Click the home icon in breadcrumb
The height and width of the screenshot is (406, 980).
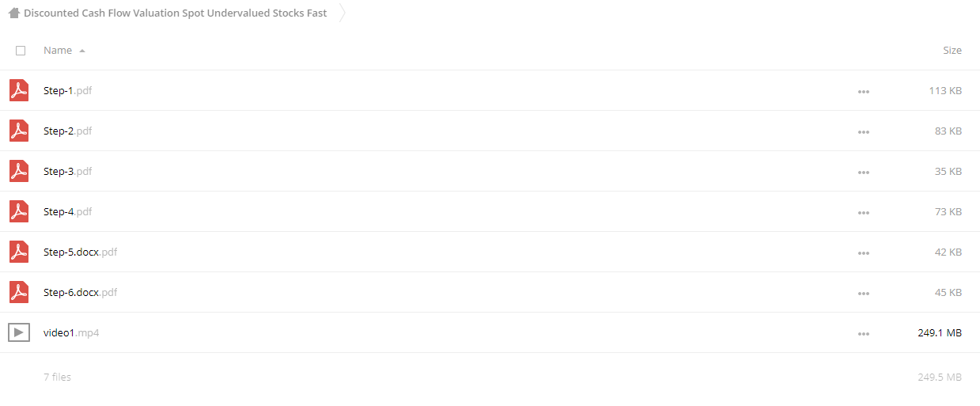tap(13, 13)
